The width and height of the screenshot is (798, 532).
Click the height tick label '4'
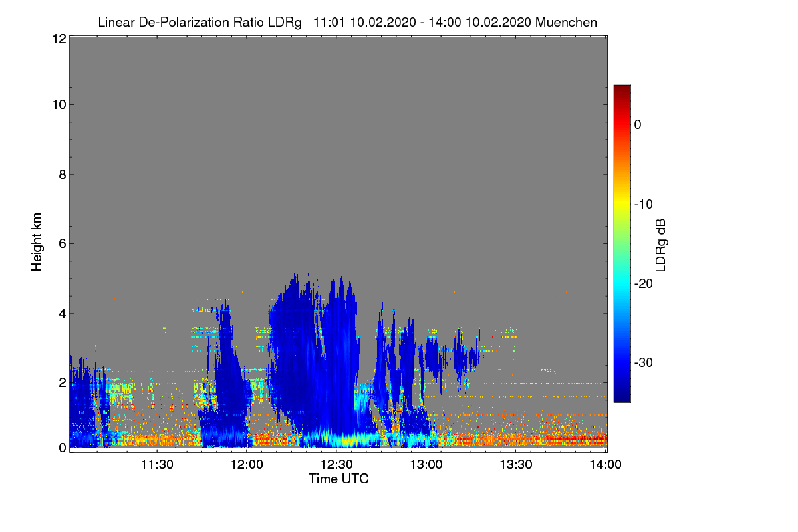(x=62, y=313)
